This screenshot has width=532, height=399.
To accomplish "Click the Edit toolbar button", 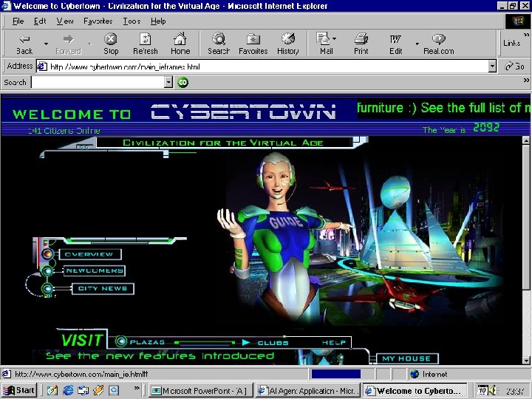I will point(395,44).
